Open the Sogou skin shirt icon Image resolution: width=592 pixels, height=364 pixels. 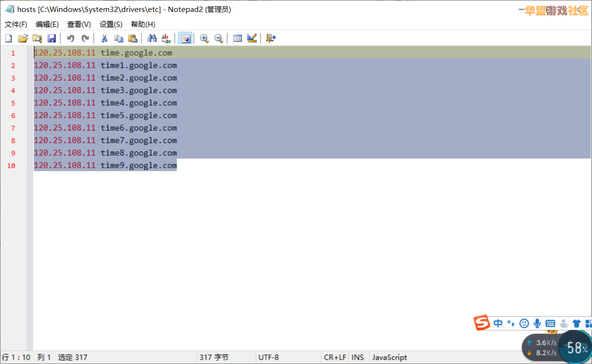[576, 324]
